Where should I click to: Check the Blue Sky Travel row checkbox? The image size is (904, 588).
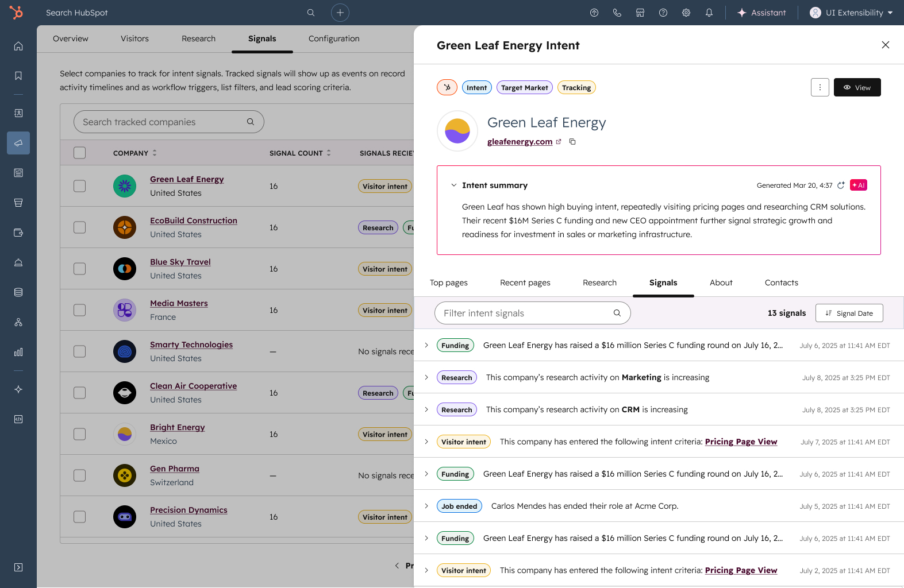pyautogui.click(x=80, y=269)
